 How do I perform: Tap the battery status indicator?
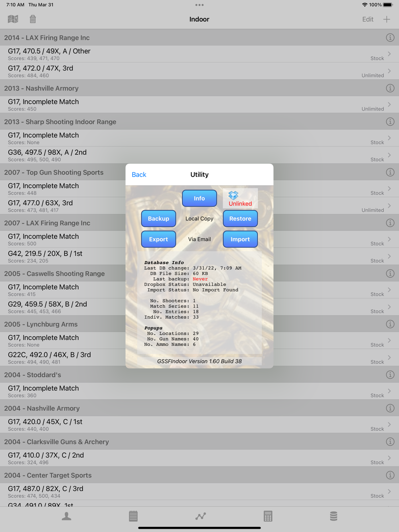click(x=388, y=5)
